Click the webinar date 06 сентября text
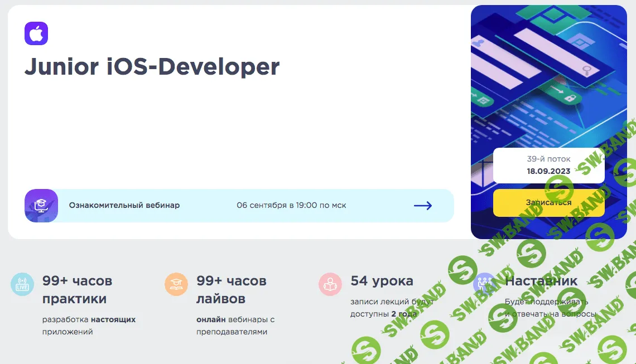Image resolution: width=636 pixels, height=364 pixels. [x=291, y=206]
